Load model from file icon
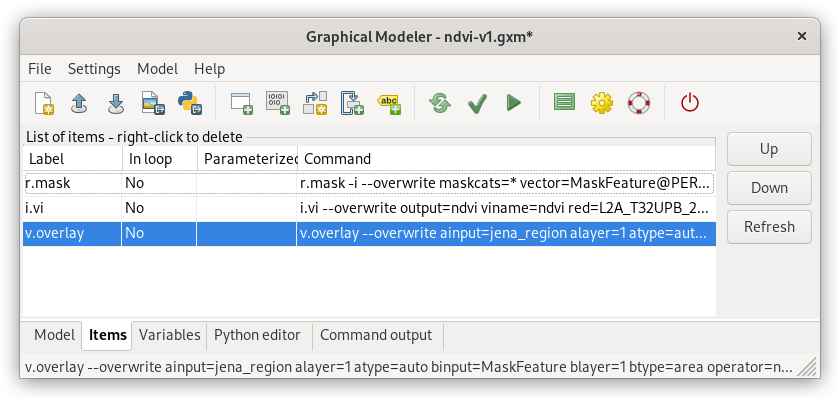 (x=79, y=103)
